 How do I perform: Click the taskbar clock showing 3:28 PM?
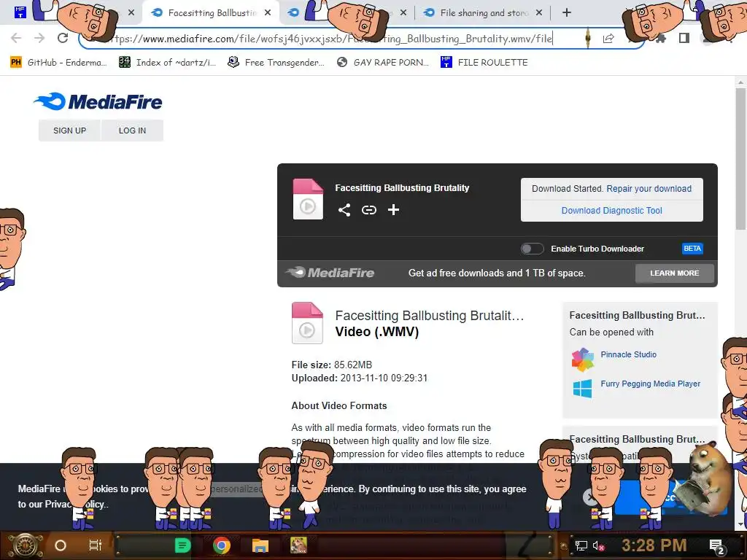654,545
